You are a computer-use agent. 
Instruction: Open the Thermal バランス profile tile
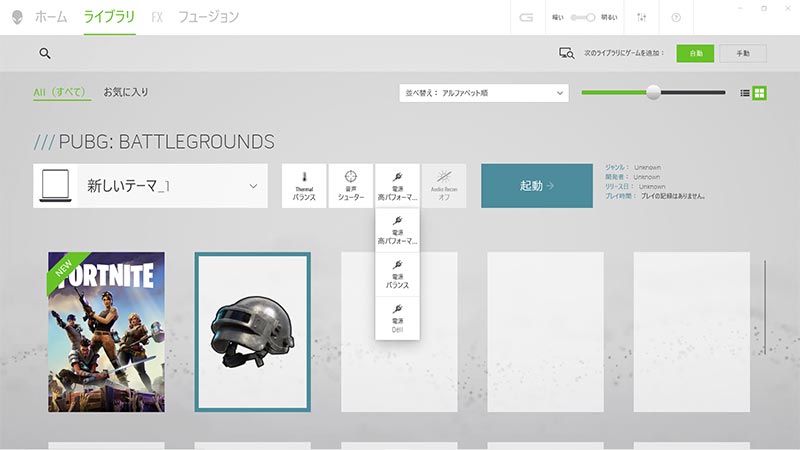[304, 186]
